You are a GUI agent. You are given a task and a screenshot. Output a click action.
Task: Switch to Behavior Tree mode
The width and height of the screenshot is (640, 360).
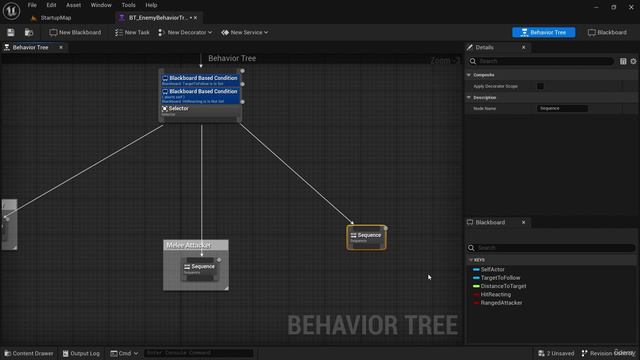point(544,32)
